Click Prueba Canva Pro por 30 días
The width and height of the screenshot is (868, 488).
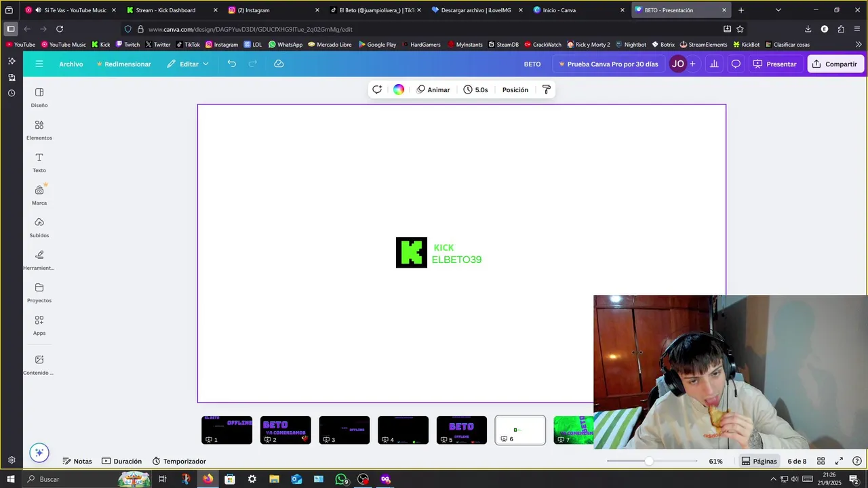click(x=608, y=64)
